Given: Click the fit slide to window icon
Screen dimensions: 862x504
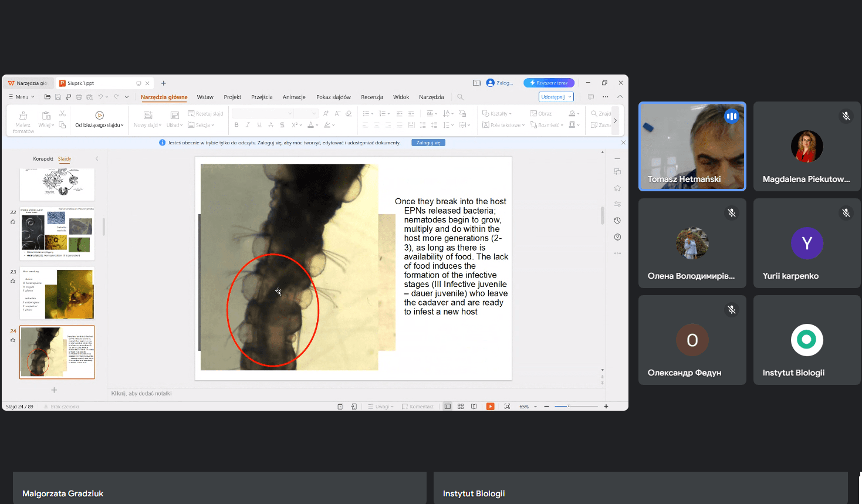Looking at the screenshot, I should point(507,406).
